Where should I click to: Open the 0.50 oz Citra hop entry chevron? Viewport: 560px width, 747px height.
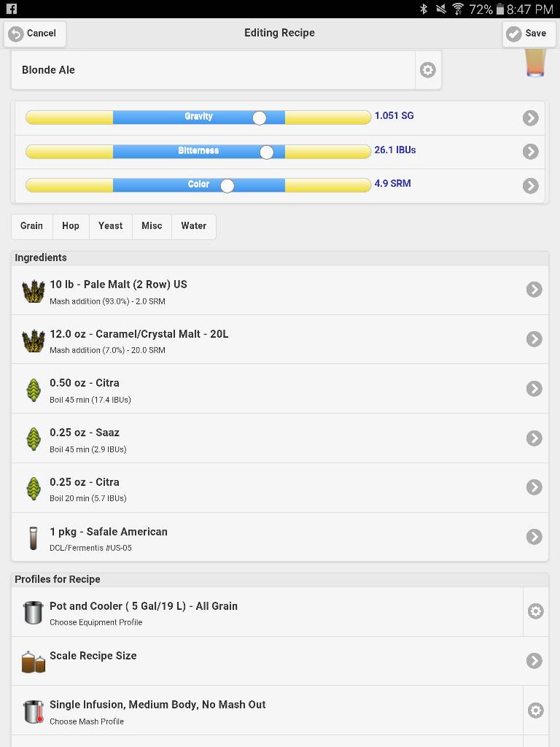point(534,388)
